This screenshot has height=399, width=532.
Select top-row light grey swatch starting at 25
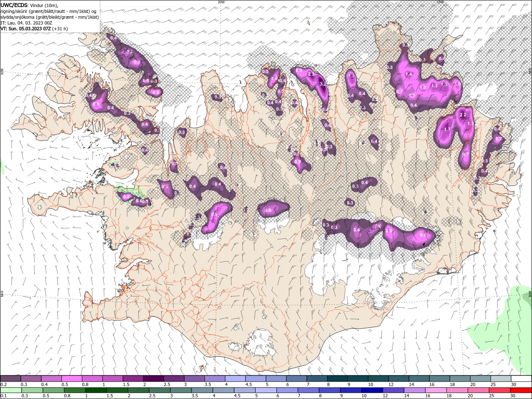tap(500, 379)
